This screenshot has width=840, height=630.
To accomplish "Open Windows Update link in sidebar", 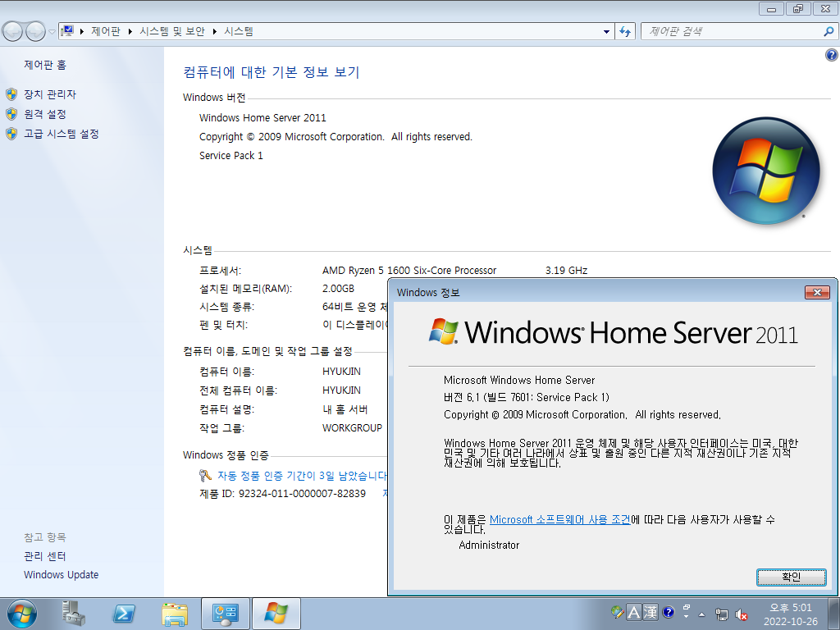I will (61, 575).
